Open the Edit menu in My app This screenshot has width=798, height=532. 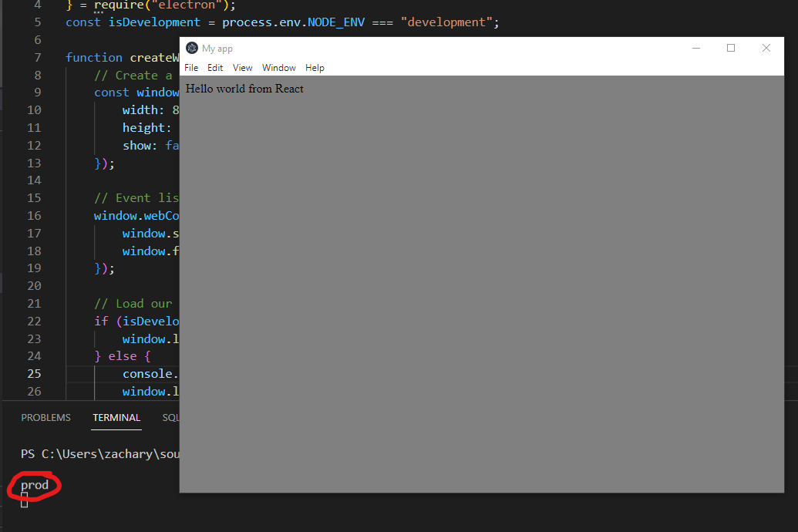pos(215,68)
